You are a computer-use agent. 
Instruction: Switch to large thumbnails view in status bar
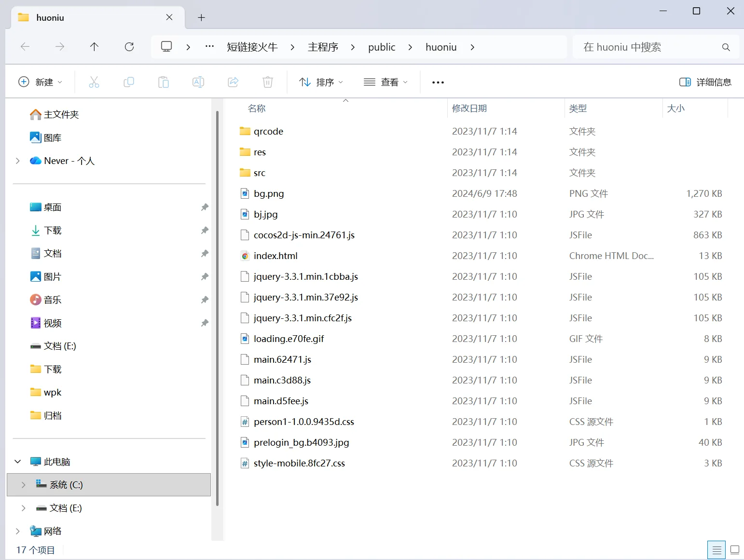click(735, 550)
